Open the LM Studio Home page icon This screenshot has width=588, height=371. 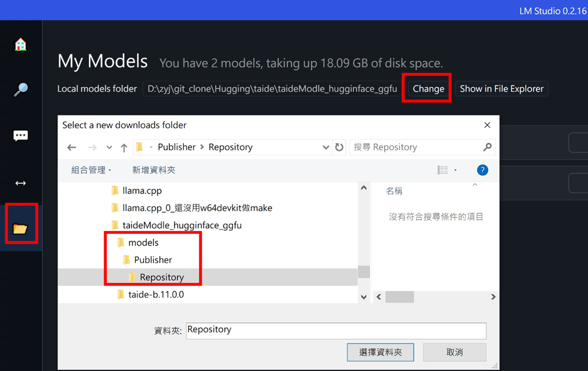(20, 45)
